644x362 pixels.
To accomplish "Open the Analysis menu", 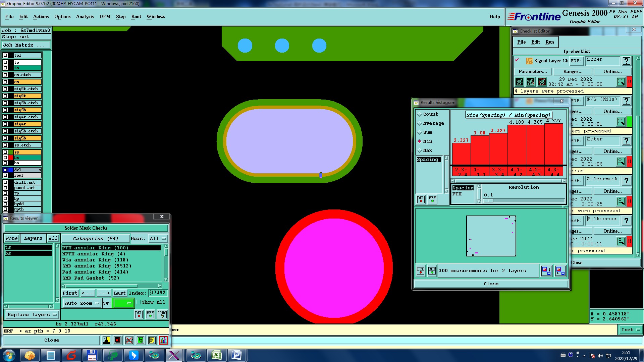I will (85, 16).
